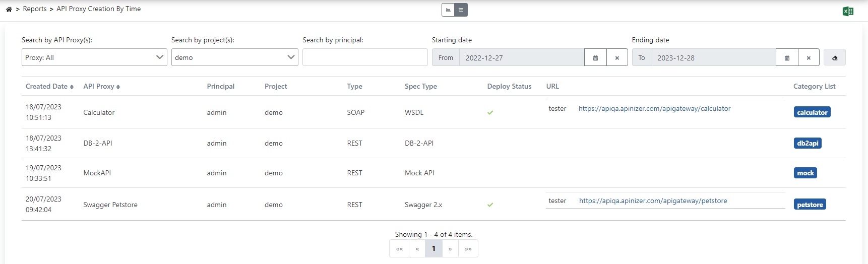Click the Search by principal input field
Image resolution: width=868 pixels, height=264 pixels.
click(x=365, y=57)
